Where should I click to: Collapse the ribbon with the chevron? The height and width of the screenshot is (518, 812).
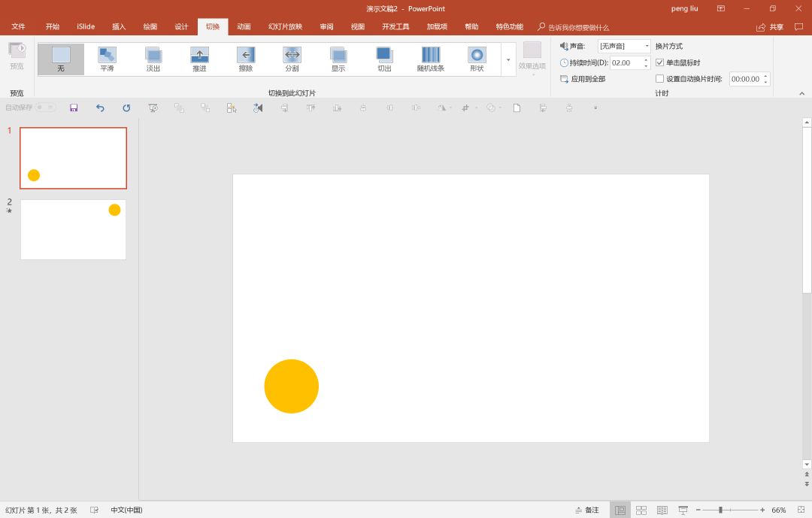tap(801, 92)
